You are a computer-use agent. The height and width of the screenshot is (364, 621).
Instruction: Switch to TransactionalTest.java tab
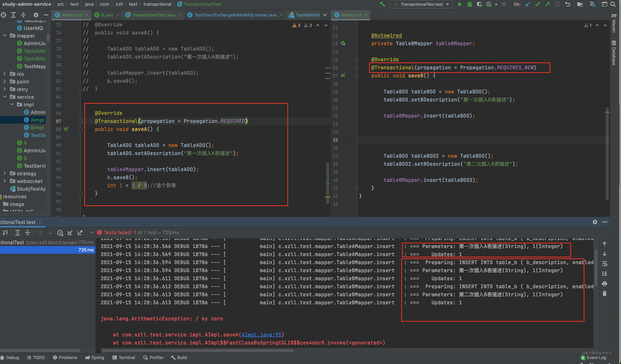pyautogui.click(x=153, y=15)
